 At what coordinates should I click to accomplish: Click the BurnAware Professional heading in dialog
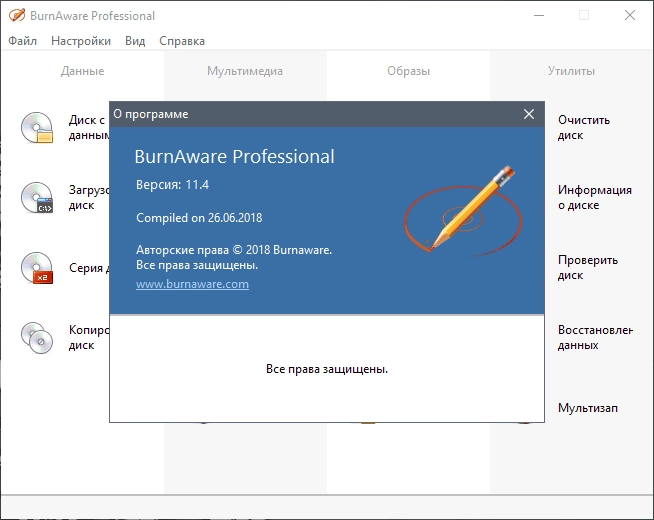234,157
